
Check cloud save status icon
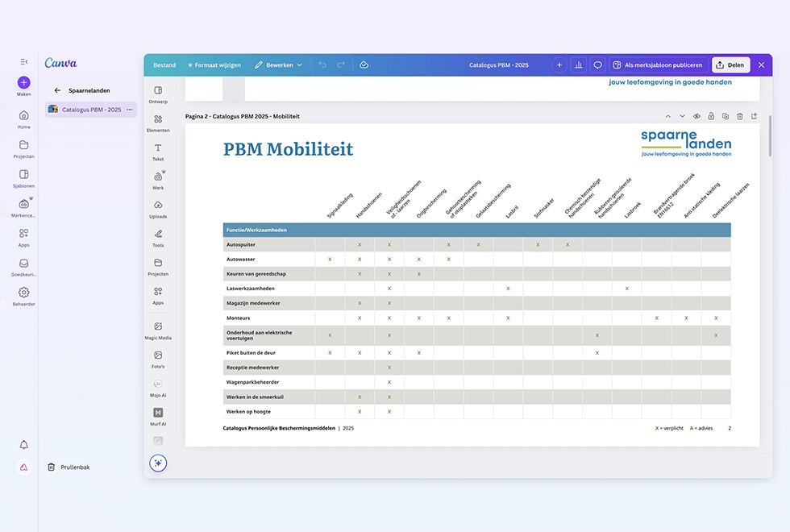(x=364, y=65)
